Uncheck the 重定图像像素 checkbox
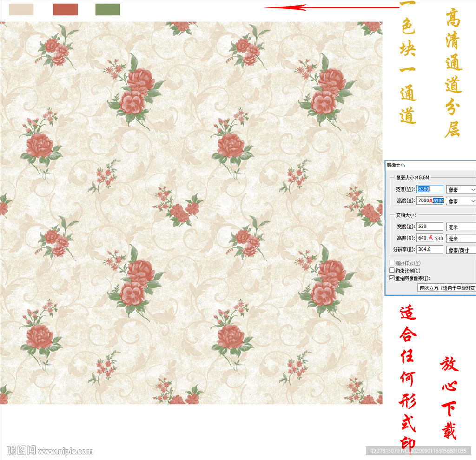The width and height of the screenshot is (476, 460). click(392, 278)
